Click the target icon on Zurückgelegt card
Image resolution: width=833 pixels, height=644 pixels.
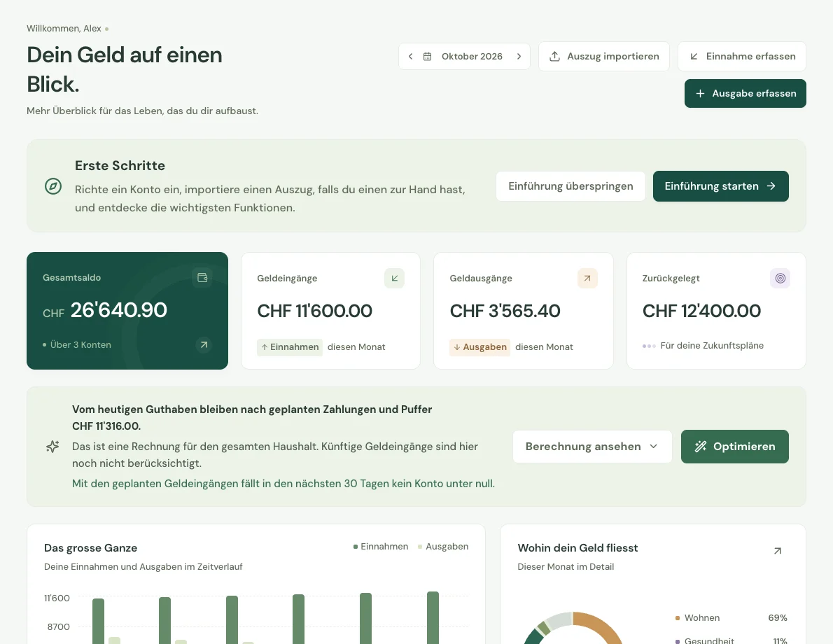780,279
